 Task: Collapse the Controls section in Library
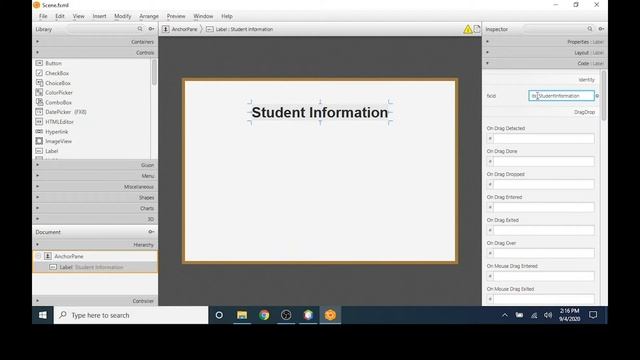pyautogui.click(x=95, y=52)
